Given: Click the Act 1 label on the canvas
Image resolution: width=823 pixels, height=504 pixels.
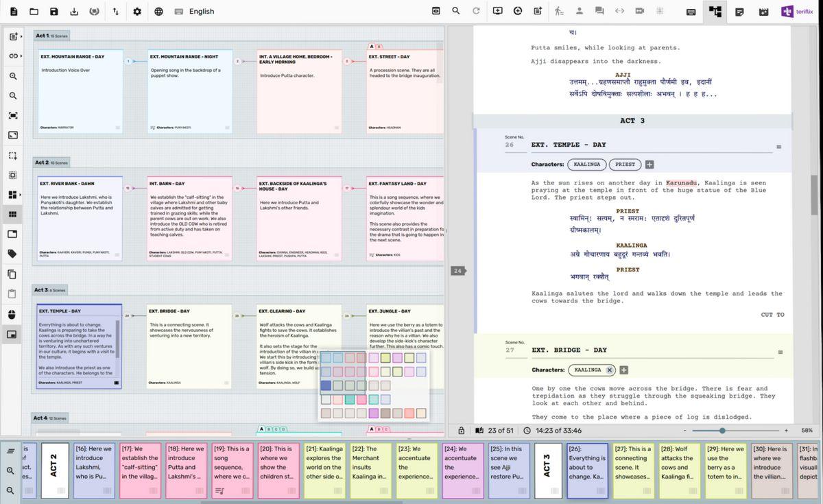Looking at the screenshot, I should coord(51,36).
